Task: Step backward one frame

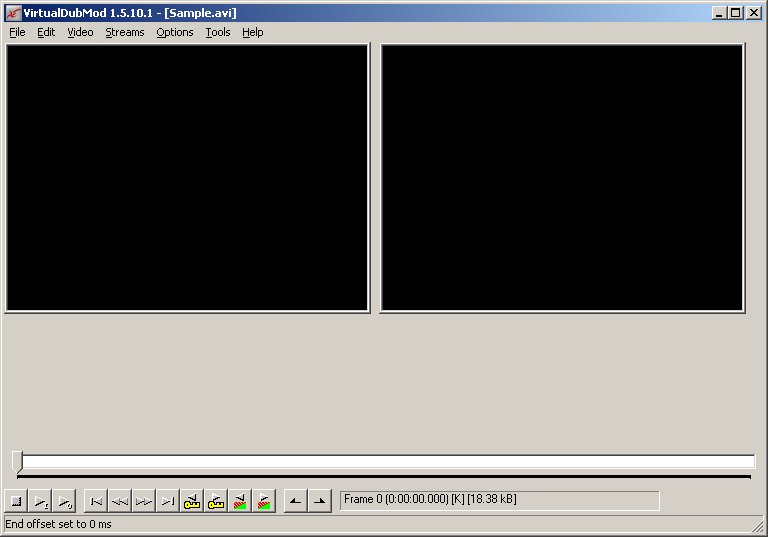Action: pos(120,501)
